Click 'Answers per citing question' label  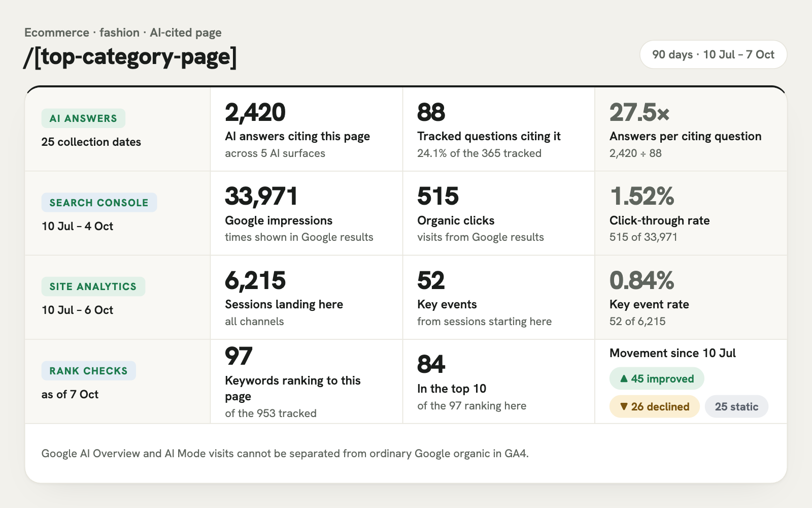(x=685, y=136)
